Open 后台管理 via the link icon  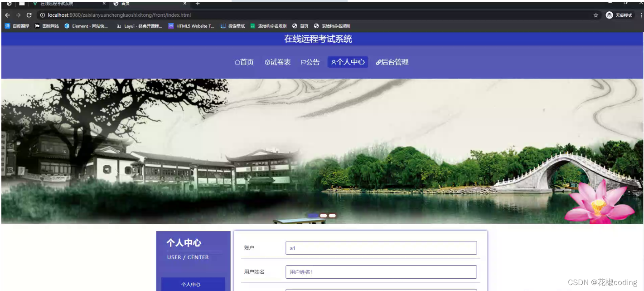[379, 62]
